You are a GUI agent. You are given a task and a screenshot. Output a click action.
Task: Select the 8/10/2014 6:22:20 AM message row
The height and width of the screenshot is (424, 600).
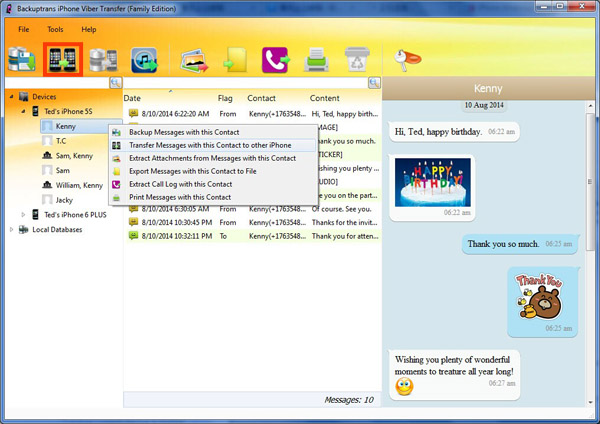pos(253,114)
